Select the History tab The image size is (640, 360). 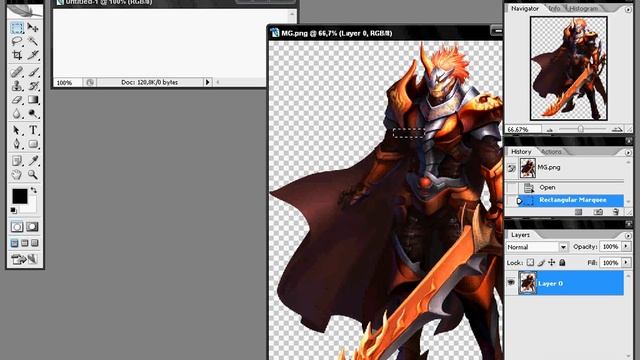(521, 151)
